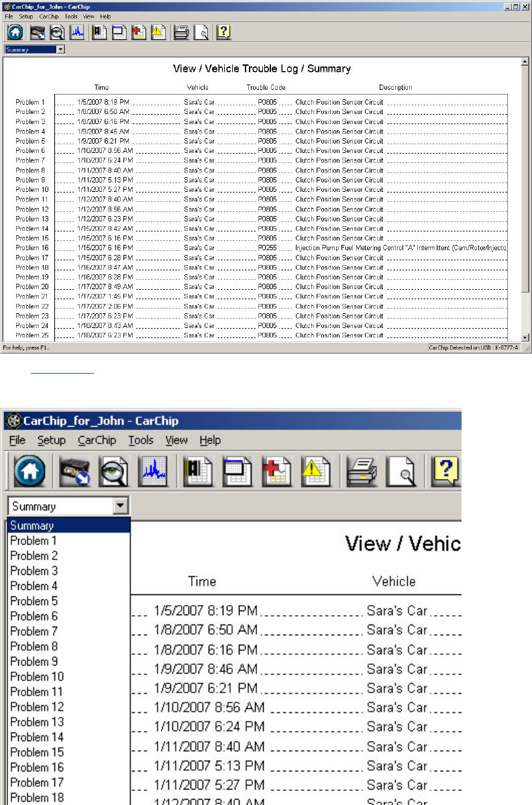This screenshot has width=532, height=805.
Task: Click magnifier View icon in upper window toolbar
Action: click(x=57, y=32)
